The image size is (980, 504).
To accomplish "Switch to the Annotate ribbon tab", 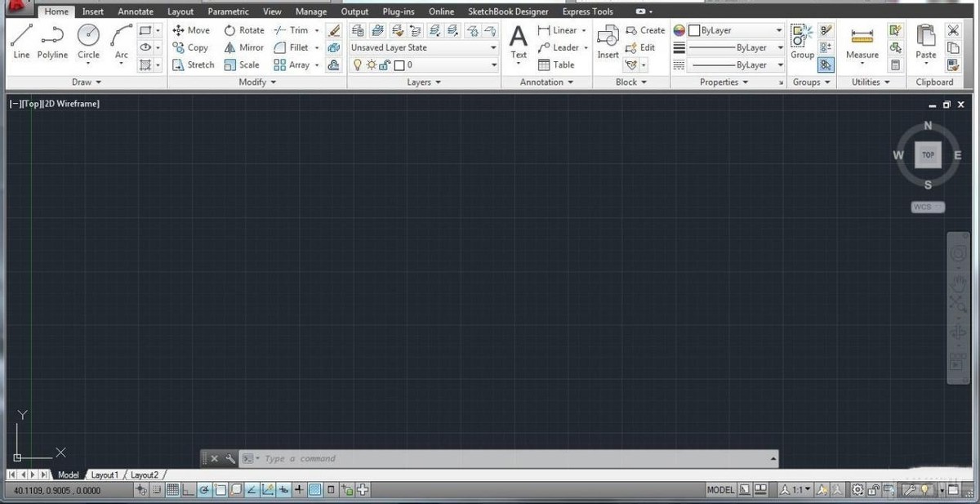I will point(136,11).
